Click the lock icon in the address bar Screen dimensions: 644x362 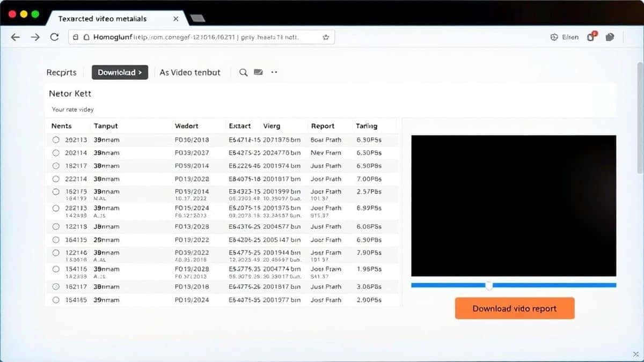(76, 37)
